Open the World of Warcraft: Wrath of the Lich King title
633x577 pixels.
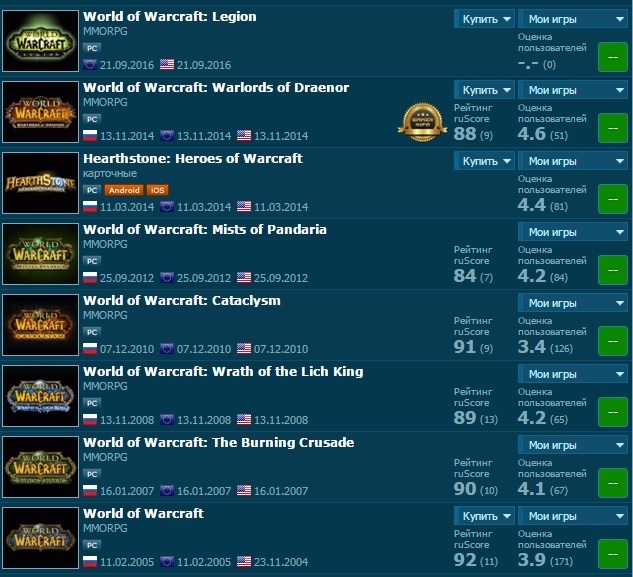[223, 371]
